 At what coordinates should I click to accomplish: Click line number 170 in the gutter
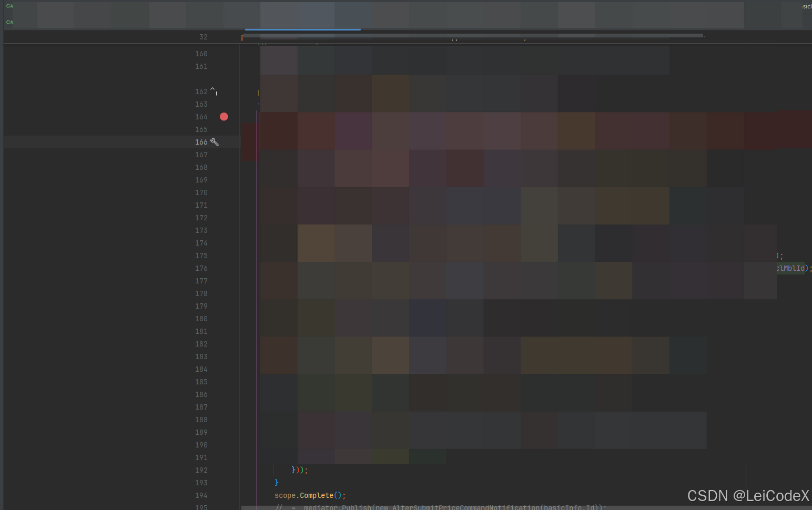[201, 192]
